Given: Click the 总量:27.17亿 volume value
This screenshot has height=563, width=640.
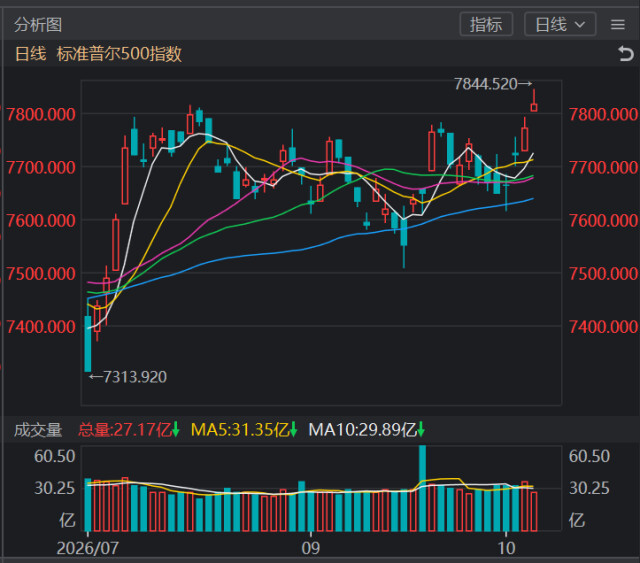Looking at the screenshot, I should 125,430.
